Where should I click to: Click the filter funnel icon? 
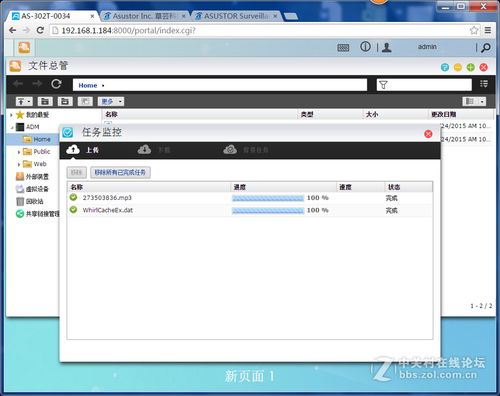tap(383, 85)
